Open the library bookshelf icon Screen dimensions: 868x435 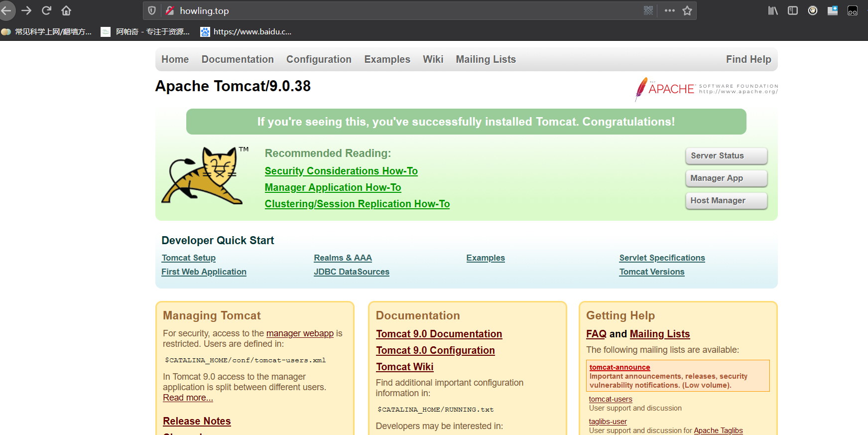(773, 10)
